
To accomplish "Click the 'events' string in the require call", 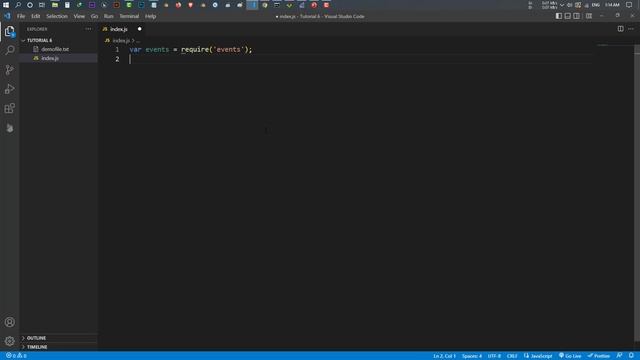I will 228,49.
